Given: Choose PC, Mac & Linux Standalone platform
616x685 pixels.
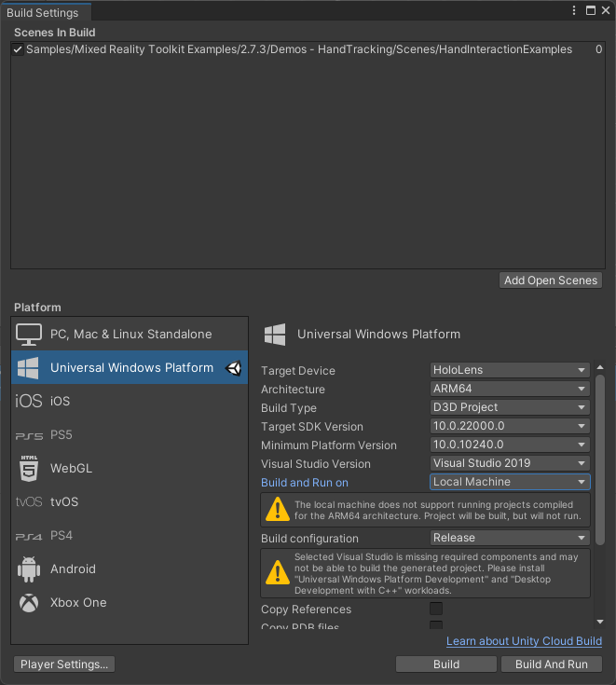Looking at the screenshot, I should point(130,335).
